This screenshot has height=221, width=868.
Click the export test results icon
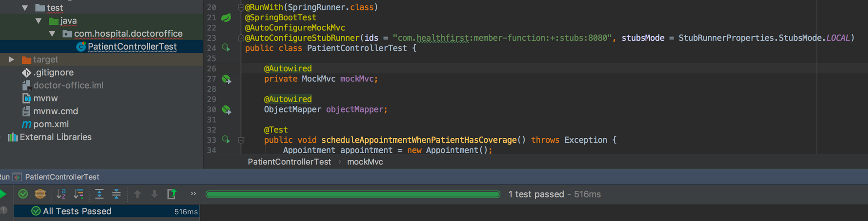[171, 194]
